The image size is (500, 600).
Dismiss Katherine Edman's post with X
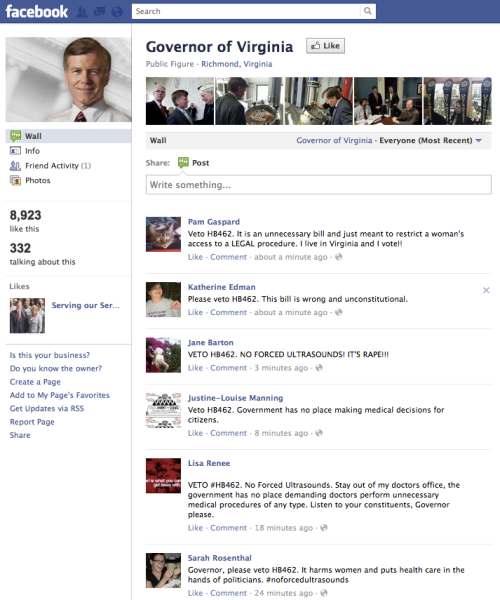[x=486, y=290]
